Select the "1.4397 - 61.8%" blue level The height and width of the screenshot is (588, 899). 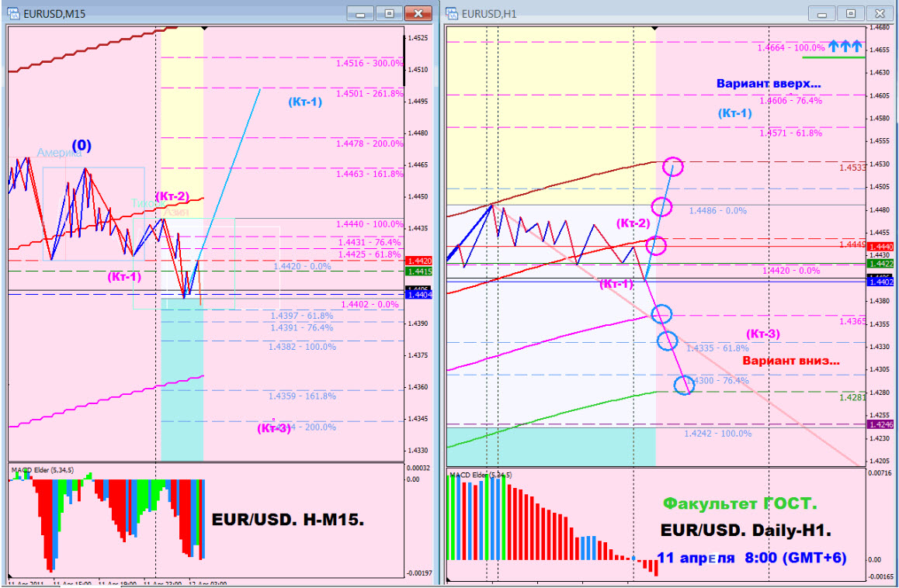(x=301, y=316)
